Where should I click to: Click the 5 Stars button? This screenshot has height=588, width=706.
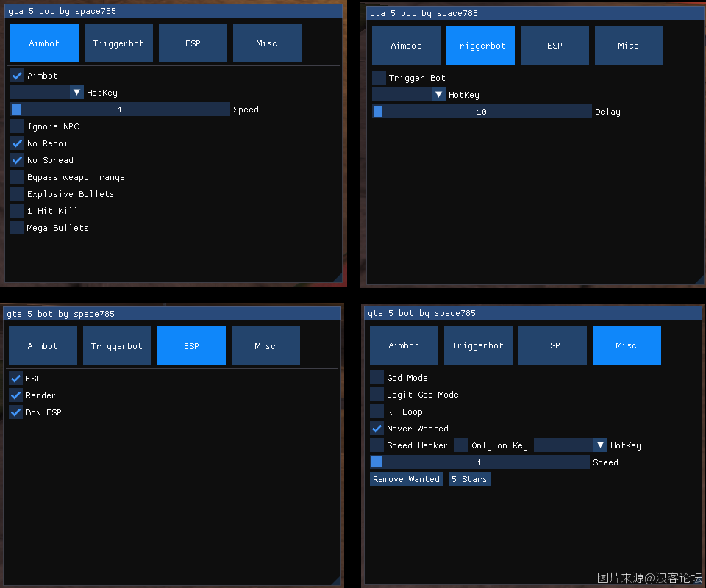click(x=469, y=479)
